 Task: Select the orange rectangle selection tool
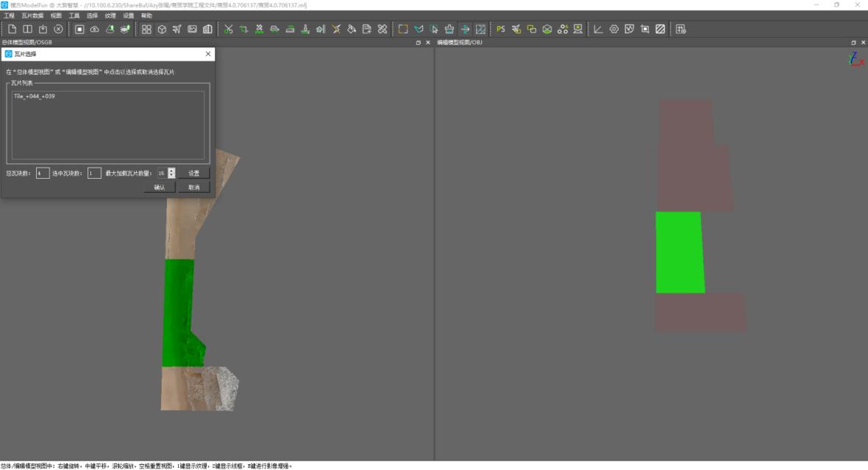pyautogui.click(x=403, y=29)
